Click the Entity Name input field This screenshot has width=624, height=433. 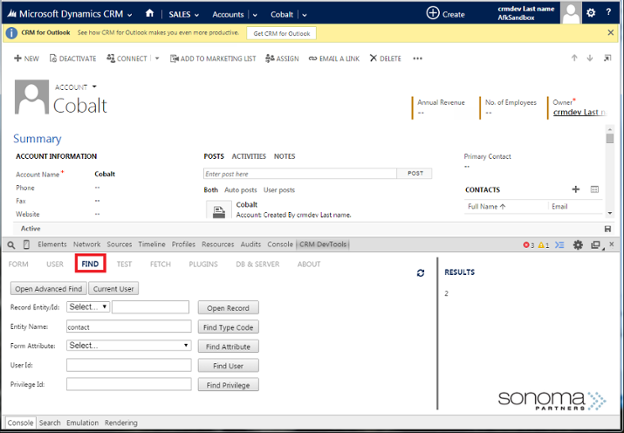coord(128,326)
